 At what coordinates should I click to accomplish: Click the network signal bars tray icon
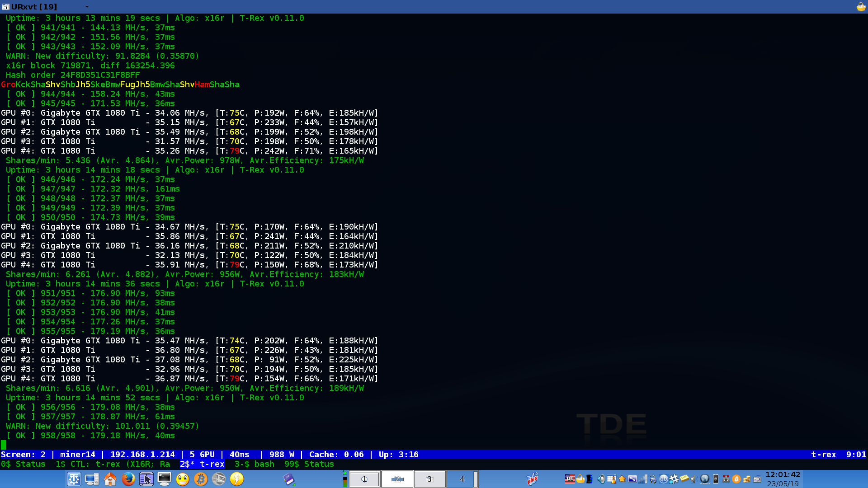click(x=642, y=479)
